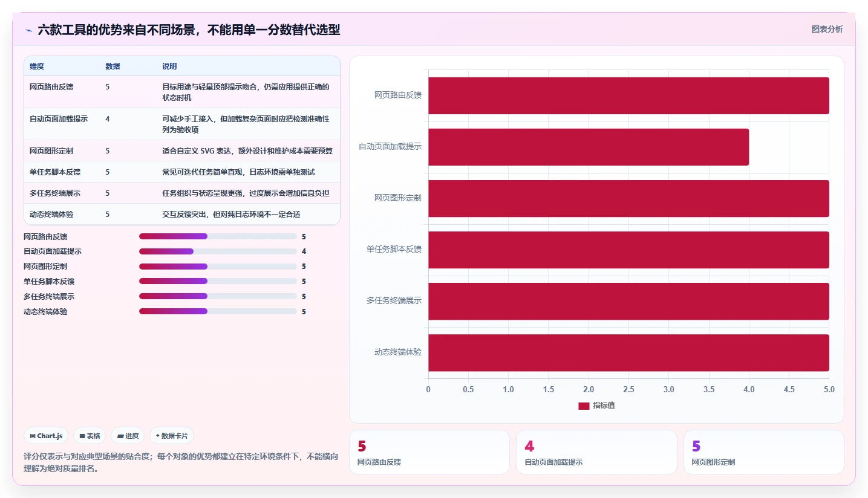Select the Chart.js tag chip
Screen dimensions: 868x498
coord(46,436)
